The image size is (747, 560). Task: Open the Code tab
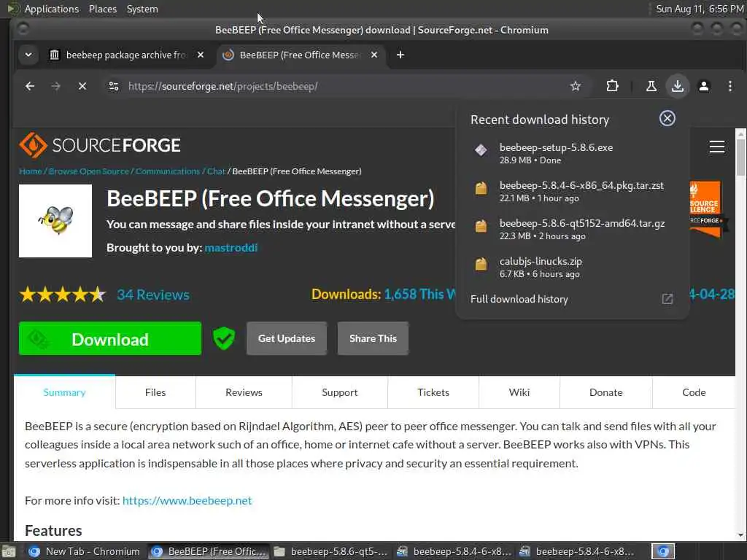[694, 392]
